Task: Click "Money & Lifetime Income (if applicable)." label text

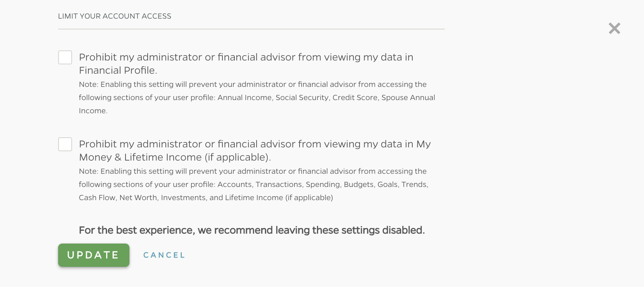Action: tap(175, 157)
